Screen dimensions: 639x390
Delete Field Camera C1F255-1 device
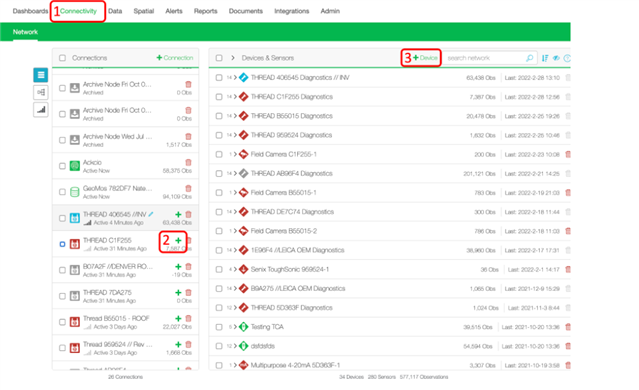[x=568, y=154]
